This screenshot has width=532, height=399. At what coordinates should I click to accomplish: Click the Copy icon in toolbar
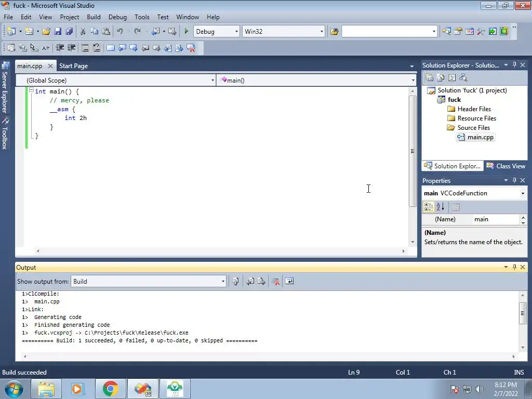[x=95, y=32]
